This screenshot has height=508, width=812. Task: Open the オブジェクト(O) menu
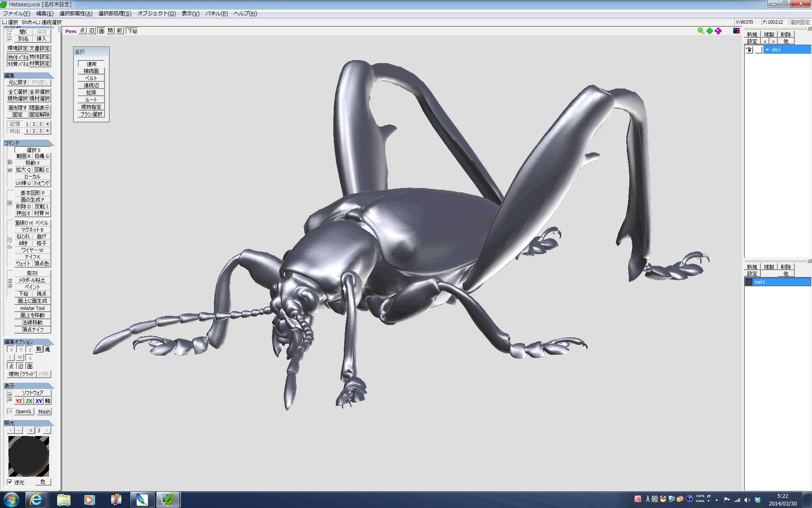pos(156,14)
